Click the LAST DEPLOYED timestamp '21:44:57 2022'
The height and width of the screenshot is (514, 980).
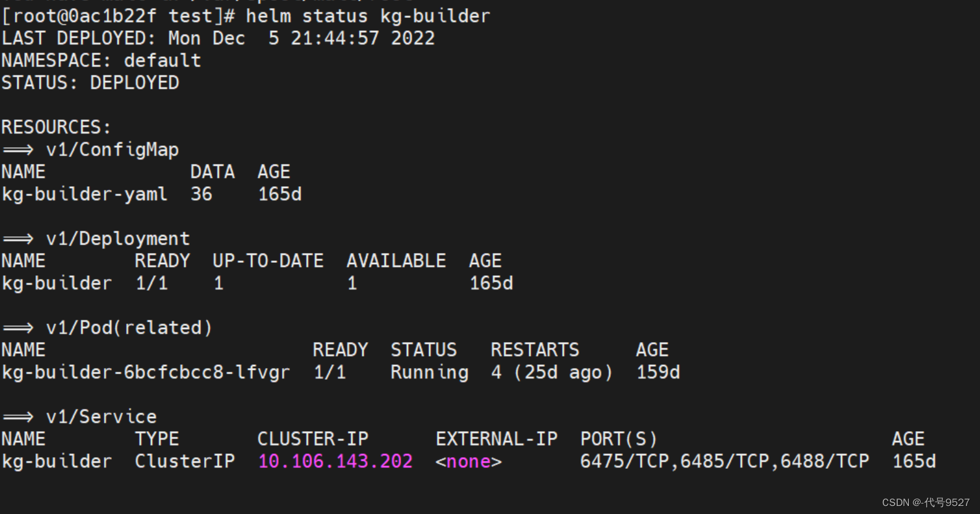tap(362, 38)
